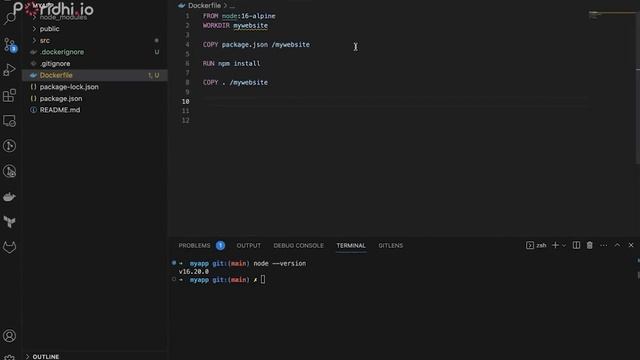640x360 pixels.
Task: Click line number 12 in gutter
Action: click(x=186, y=120)
